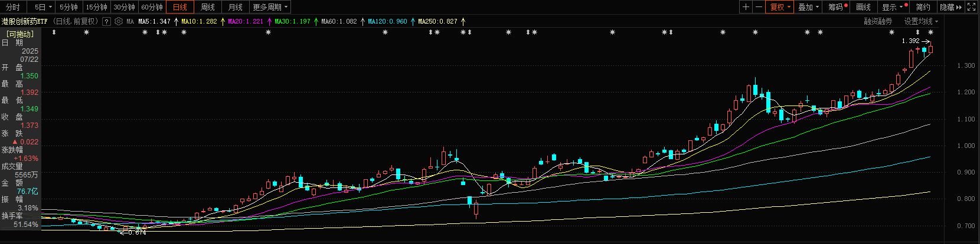This screenshot has width=980, height=244.
Task: Click the up arrow after MA60:1.082
Action: coord(362,21)
